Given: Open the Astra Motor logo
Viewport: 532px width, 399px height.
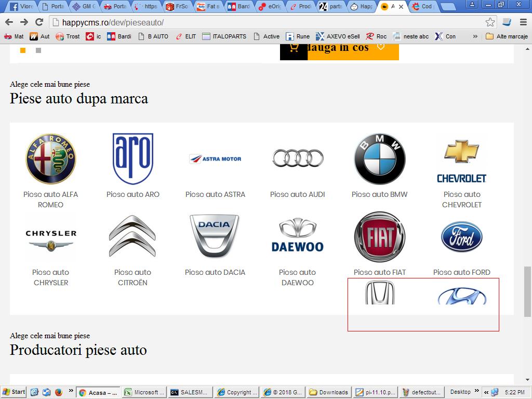Looking at the screenshot, I should 215,159.
